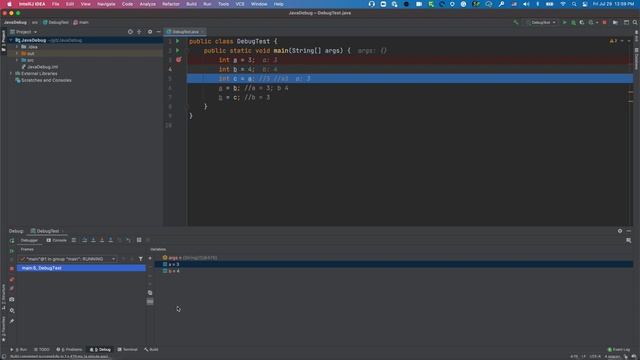Select Scratches and Consoles
This screenshot has height=360, width=640.
pyautogui.click(x=43, y=80)
